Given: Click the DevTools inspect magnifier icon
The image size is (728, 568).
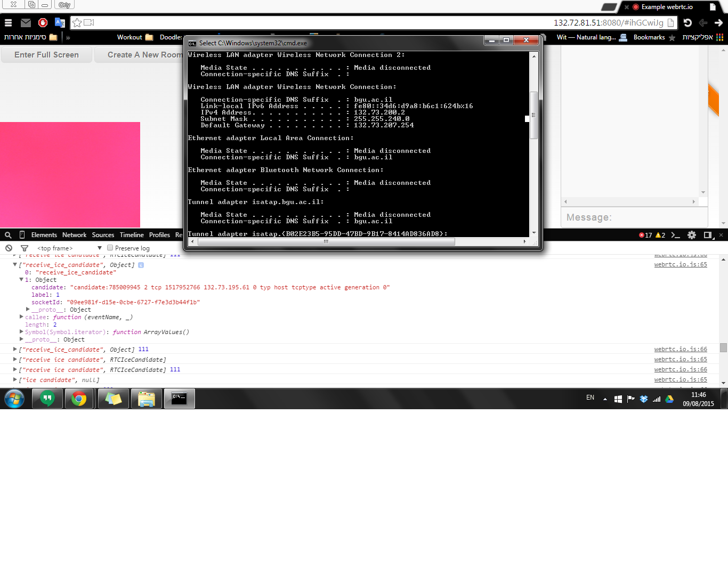Looking at the screenshot, I should click(8, 235).
